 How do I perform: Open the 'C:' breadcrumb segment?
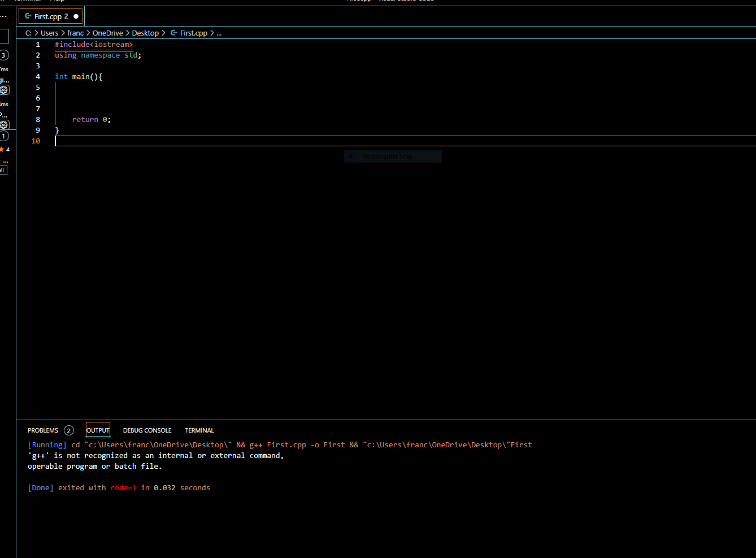28,33
